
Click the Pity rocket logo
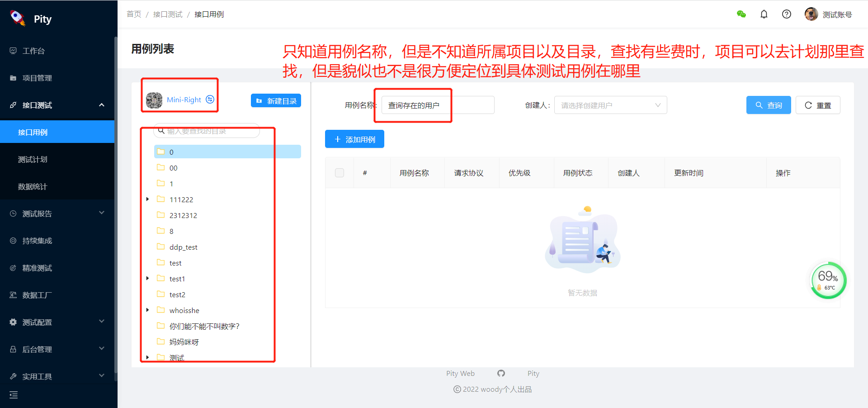[17, 18]
